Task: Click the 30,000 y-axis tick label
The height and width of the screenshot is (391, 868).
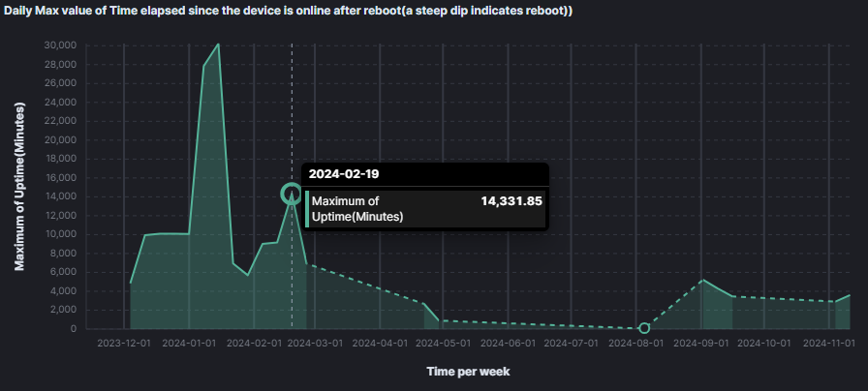Action: 59,45
